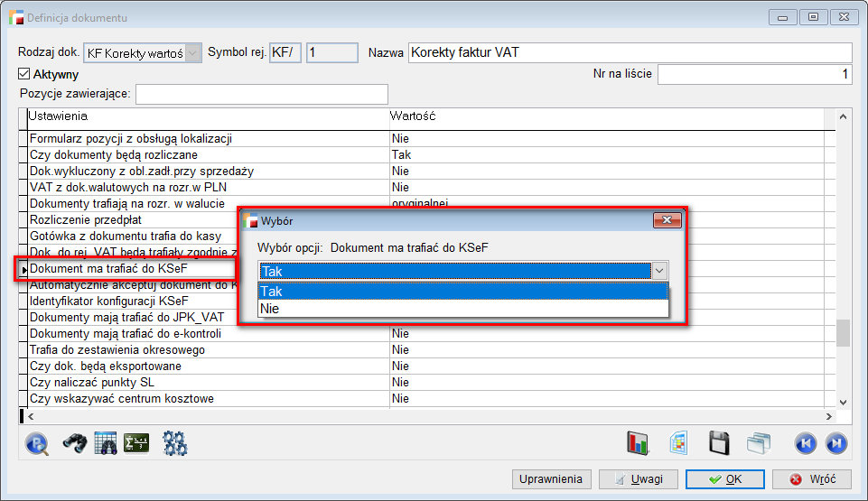Close the Wybór dialog

(x=667, y=219)
